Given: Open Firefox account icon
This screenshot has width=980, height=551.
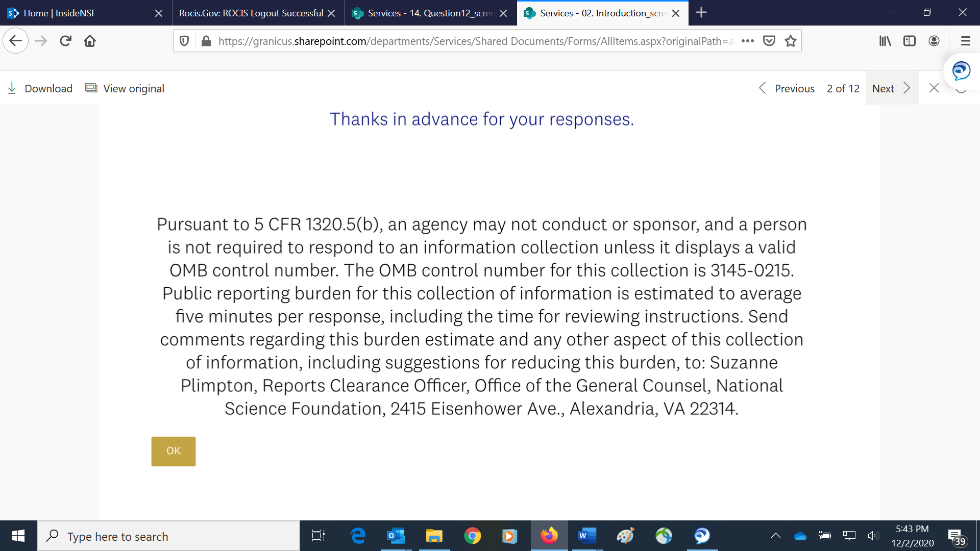Looking at the screenshot, I should pos(934,41).
